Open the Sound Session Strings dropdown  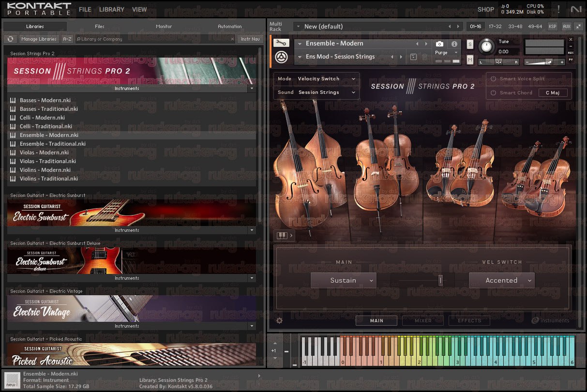click(x=316, y=92)
